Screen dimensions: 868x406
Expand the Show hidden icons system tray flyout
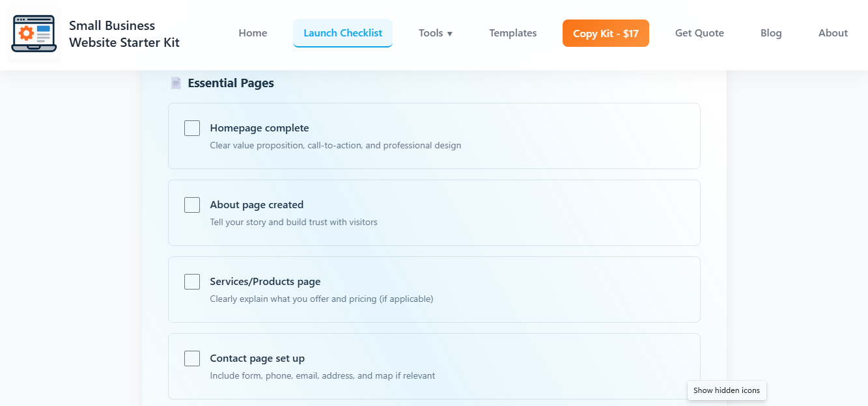(x=727, y=390)
